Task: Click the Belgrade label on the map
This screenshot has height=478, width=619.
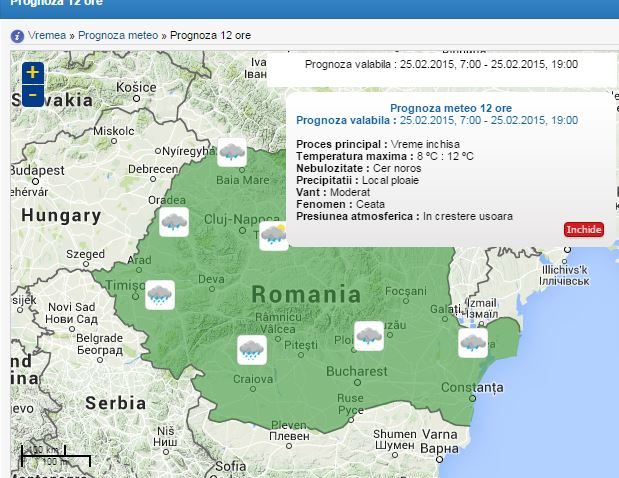Action: [99, 338]
